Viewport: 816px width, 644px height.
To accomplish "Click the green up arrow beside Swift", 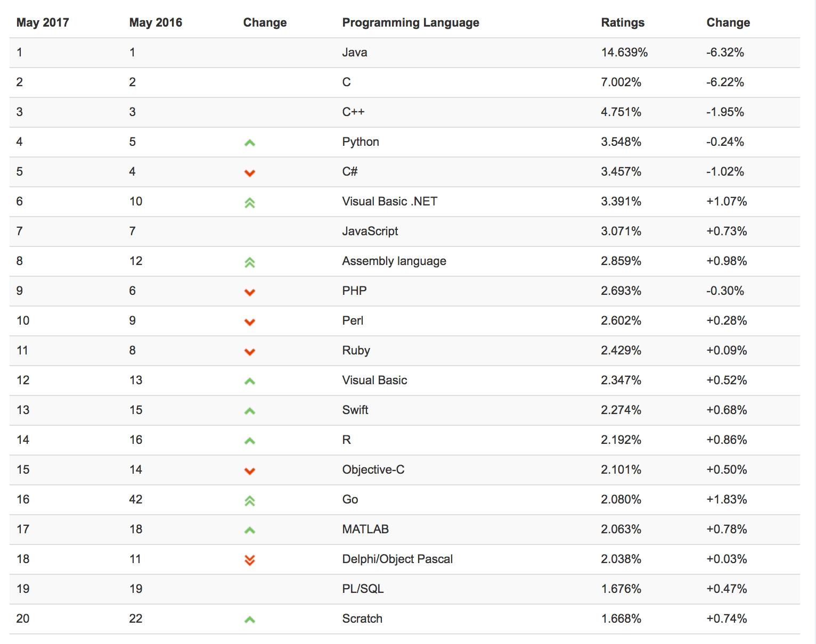I will tap(249, 411).
